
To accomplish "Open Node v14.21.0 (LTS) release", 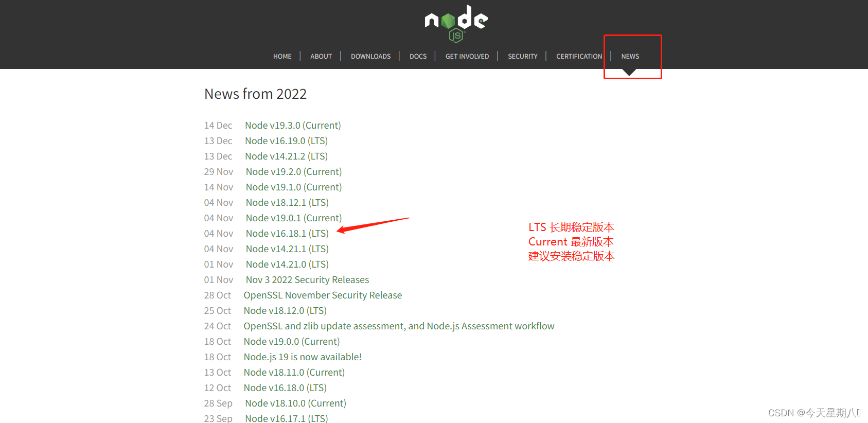I will 287,265.
